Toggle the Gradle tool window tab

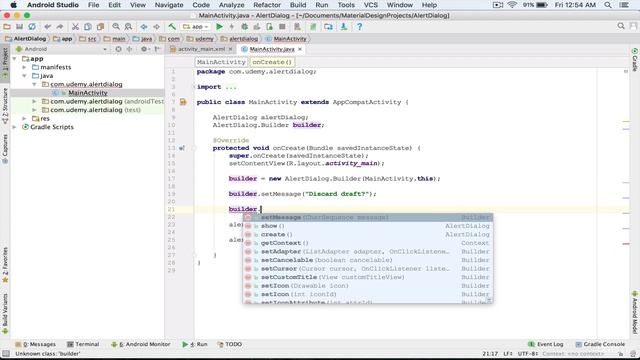[635, 60]
